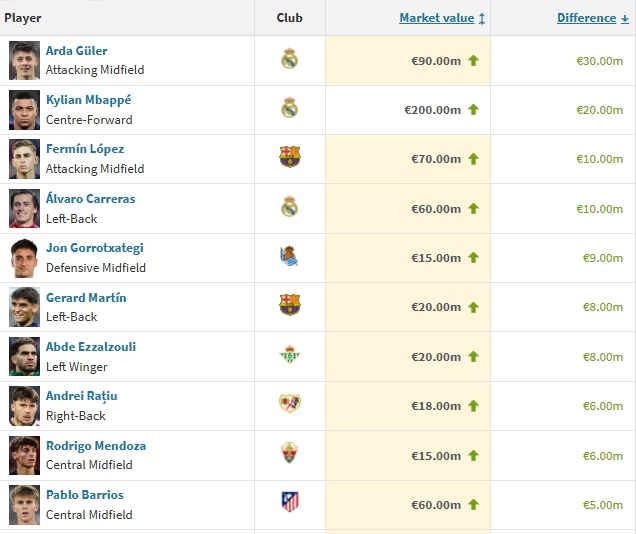Click Barcelona crest beside Fermín López
The height and width of the screenshot is (534, 636).
click(x=289, y=158)
